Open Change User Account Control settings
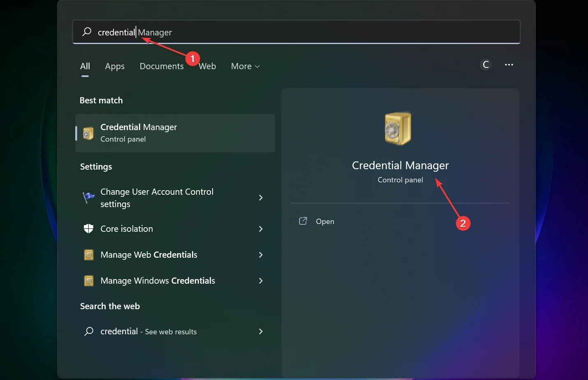This screenshot has height=380, width=588. tap(175, 198)
